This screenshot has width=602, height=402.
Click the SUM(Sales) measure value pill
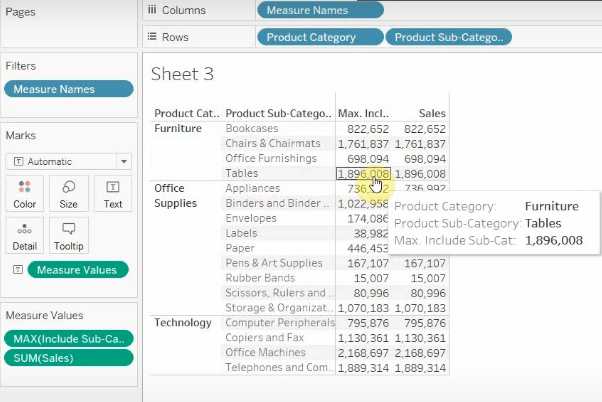pyautogui.click(x=68, y=358)
